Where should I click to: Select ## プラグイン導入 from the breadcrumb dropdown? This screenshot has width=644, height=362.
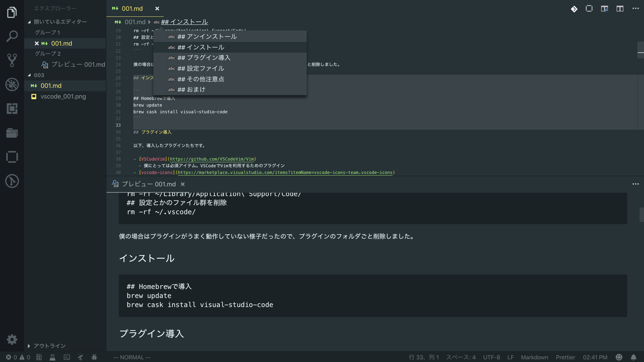click(x=204, y=58)
